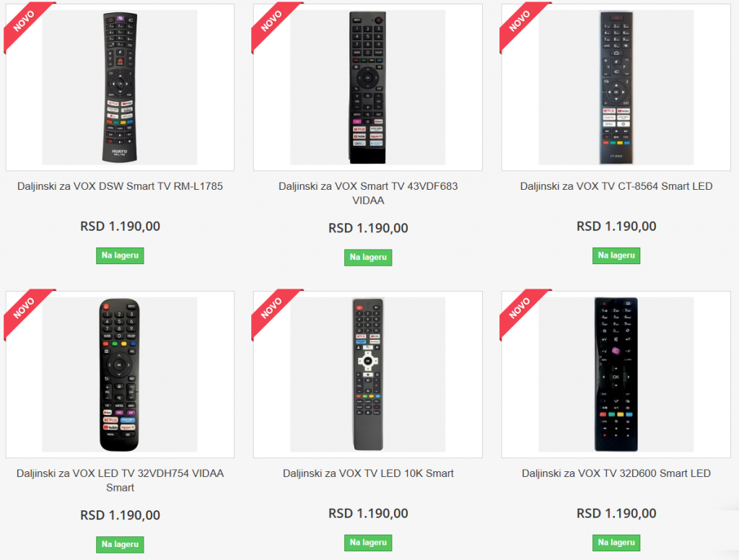The image size is (739, 560).
Task: Open the HUAYU RM-L1785 remote image
Action: (x=120, y=87)
